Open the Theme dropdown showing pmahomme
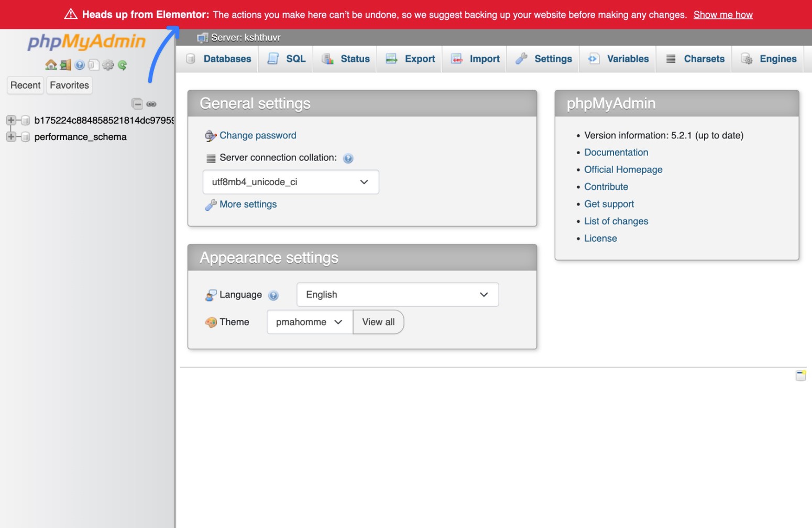The image size is (812, 528). pos(310,322)
